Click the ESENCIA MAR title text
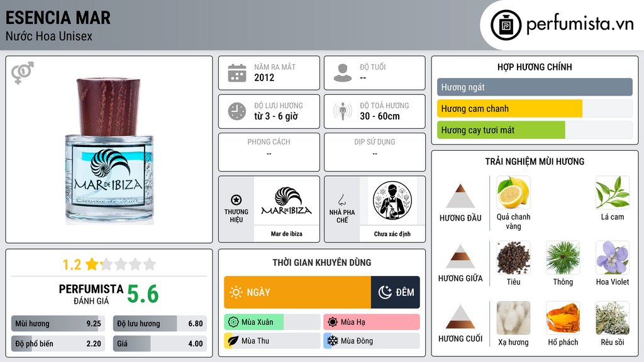The image size is (644, 362). pyautogui.click(x=58, y=18)
